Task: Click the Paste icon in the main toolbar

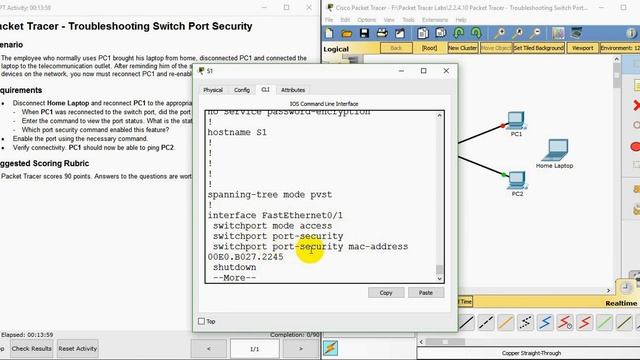Action: pos(441,33)
